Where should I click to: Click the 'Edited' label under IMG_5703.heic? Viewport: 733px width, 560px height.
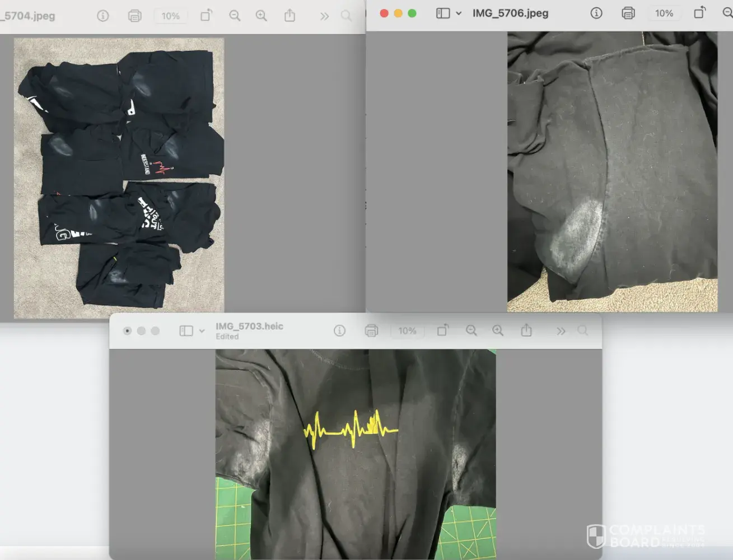227,337
